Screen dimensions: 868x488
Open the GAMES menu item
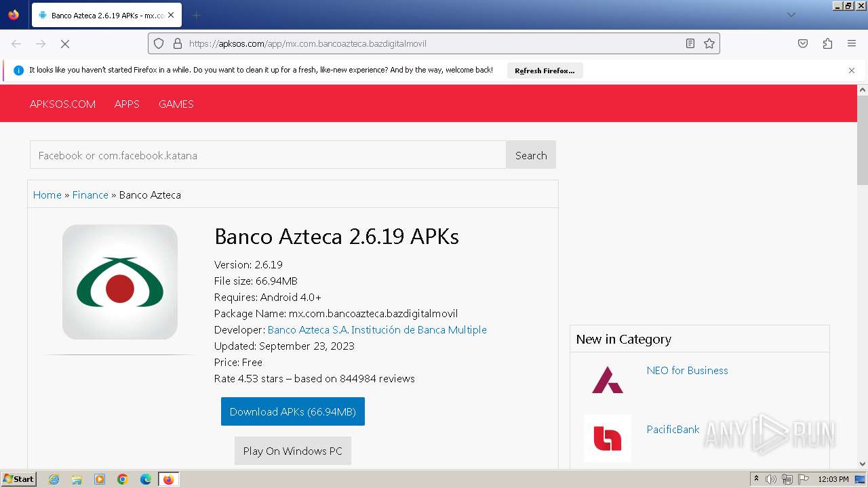176,104
